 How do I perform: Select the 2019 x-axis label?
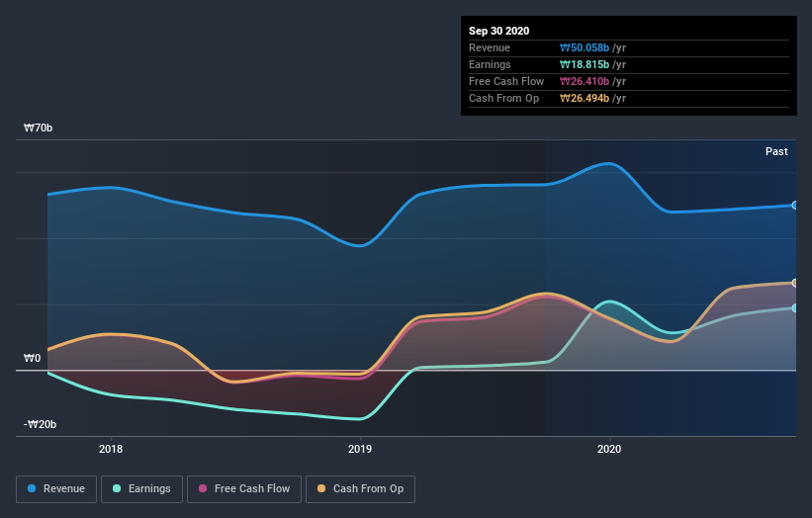pos(360,449)
